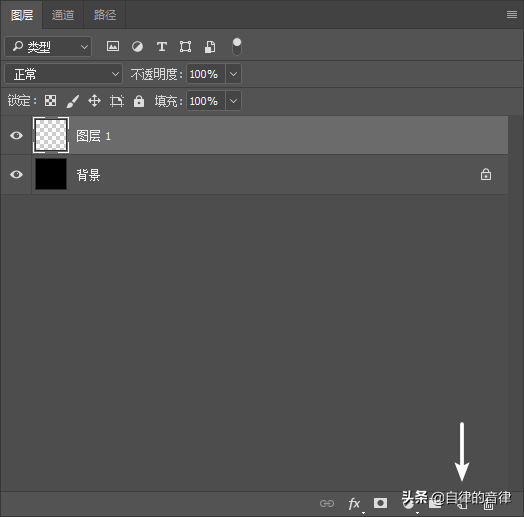
Task: Lock layer position icon
Action: (x=95, y=101)
